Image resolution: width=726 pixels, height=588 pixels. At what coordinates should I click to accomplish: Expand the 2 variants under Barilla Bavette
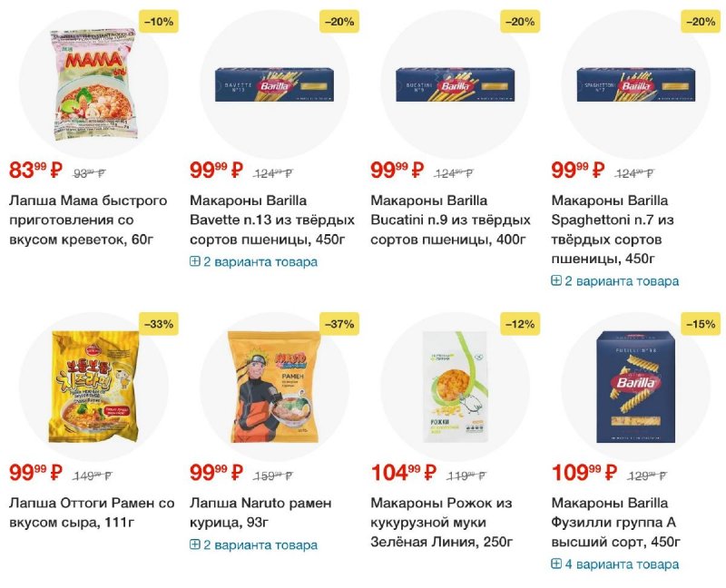click(254, 262)
